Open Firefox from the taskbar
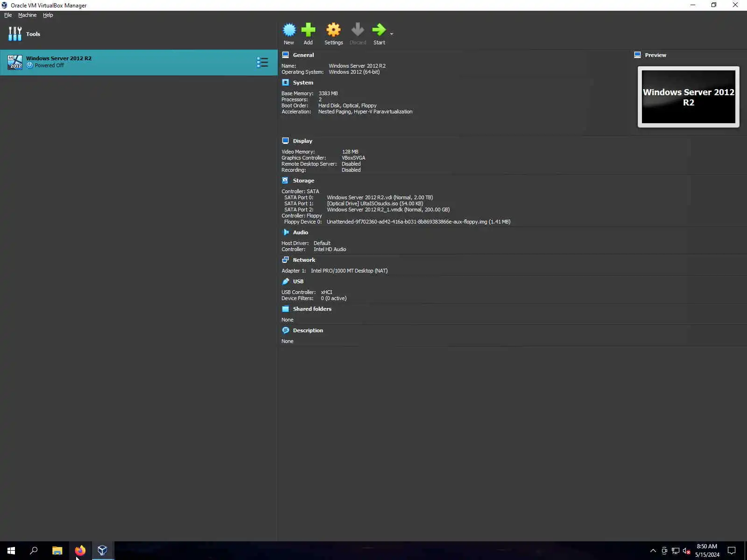Screen dimensions: 747x560 coord(80,551)
